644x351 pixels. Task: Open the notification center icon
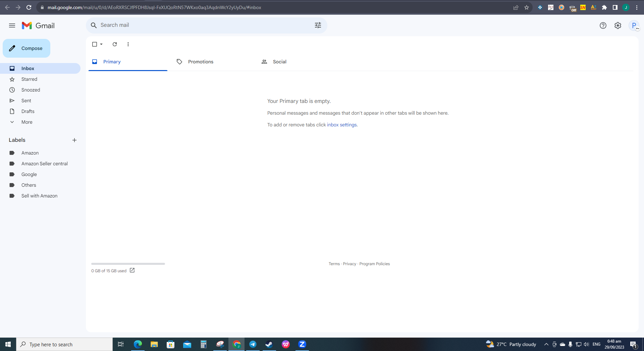pos(634,344)
